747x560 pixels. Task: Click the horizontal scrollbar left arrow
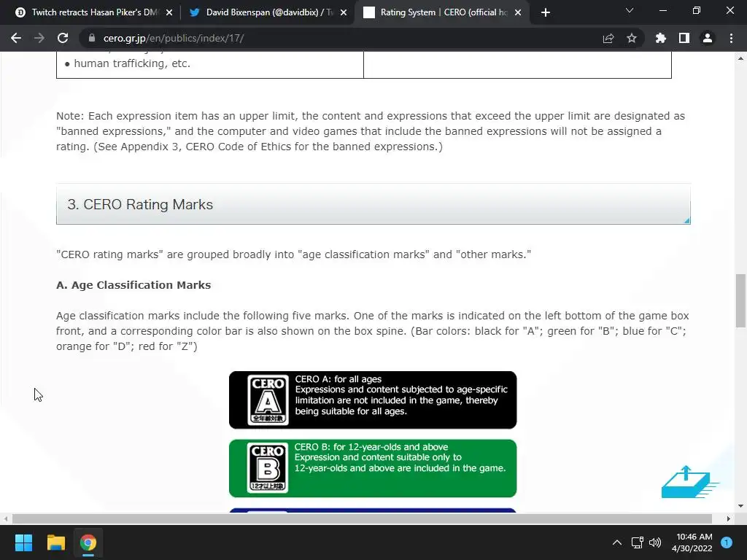point(6,518)
